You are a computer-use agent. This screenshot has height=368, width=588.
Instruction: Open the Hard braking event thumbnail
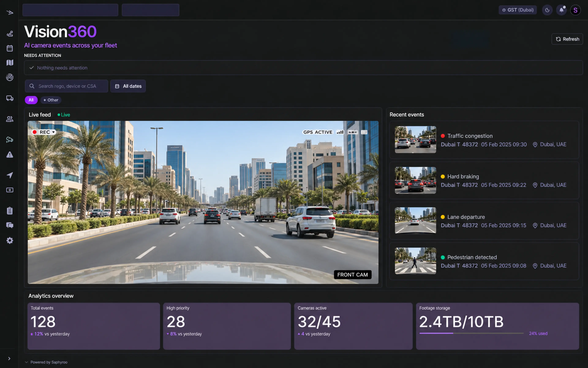pos(415,180)
